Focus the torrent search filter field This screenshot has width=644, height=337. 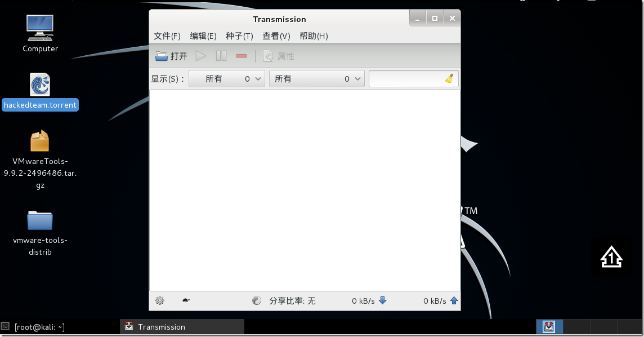tap(406, 79)
